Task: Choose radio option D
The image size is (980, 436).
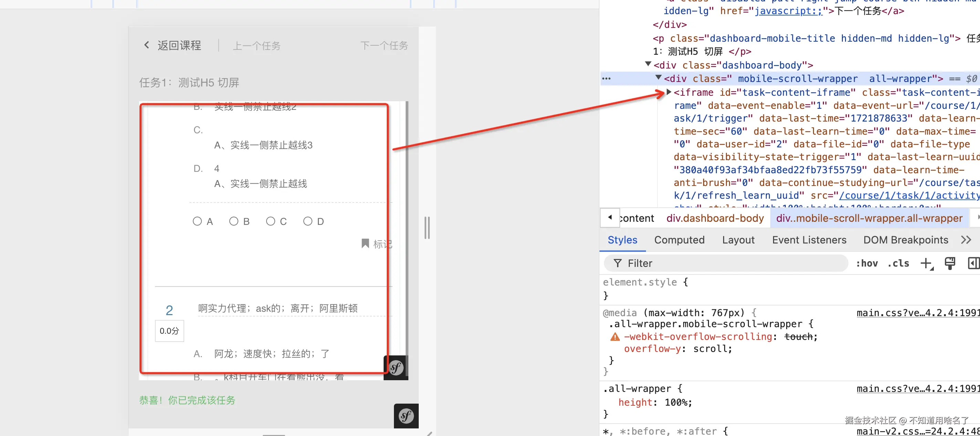Action: click(307, 221)
